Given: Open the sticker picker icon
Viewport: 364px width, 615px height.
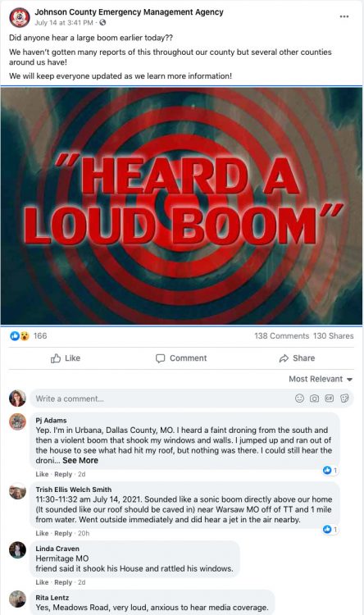Looking at the screenshot, I should pos(344,399).
